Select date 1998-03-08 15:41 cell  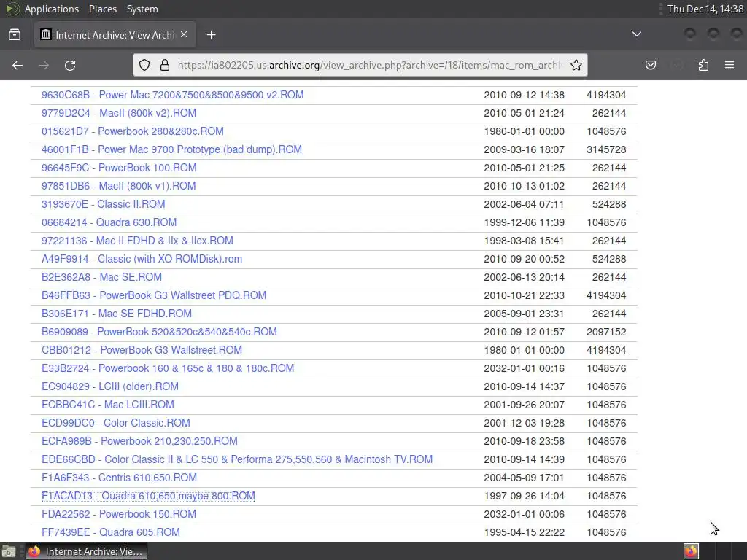pos(524,241)
